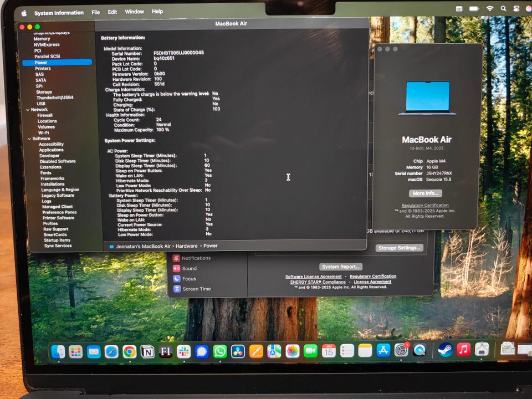
Task: Click the Storage Settings... button
Action: (x=400, y=248)
